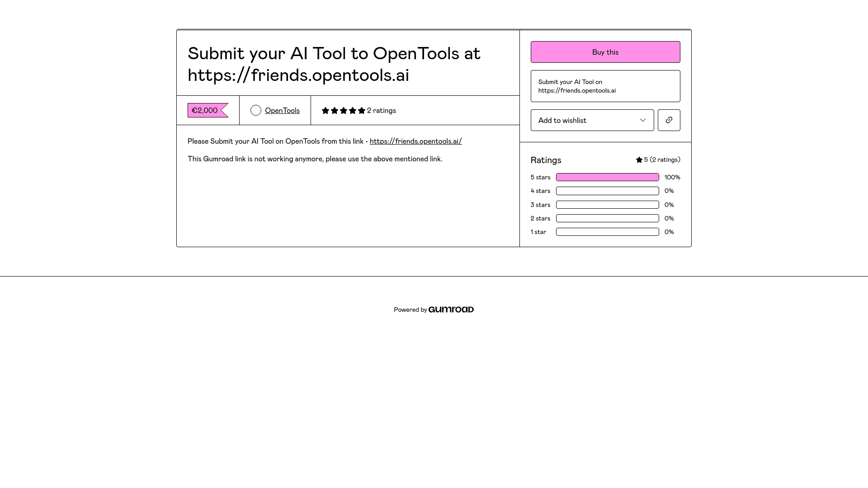Click the OpenTools seller avatar circle

pyautogui.click(x=256, y=110)
